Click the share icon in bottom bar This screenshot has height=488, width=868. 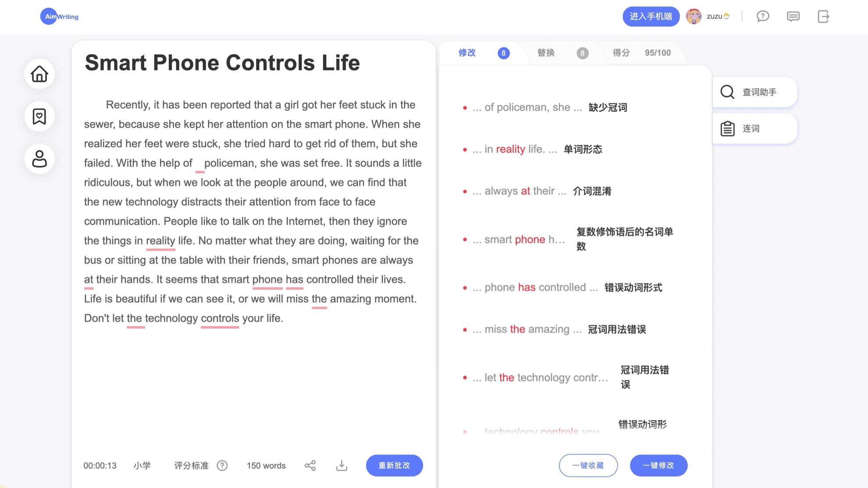click(x=309, y=465)
